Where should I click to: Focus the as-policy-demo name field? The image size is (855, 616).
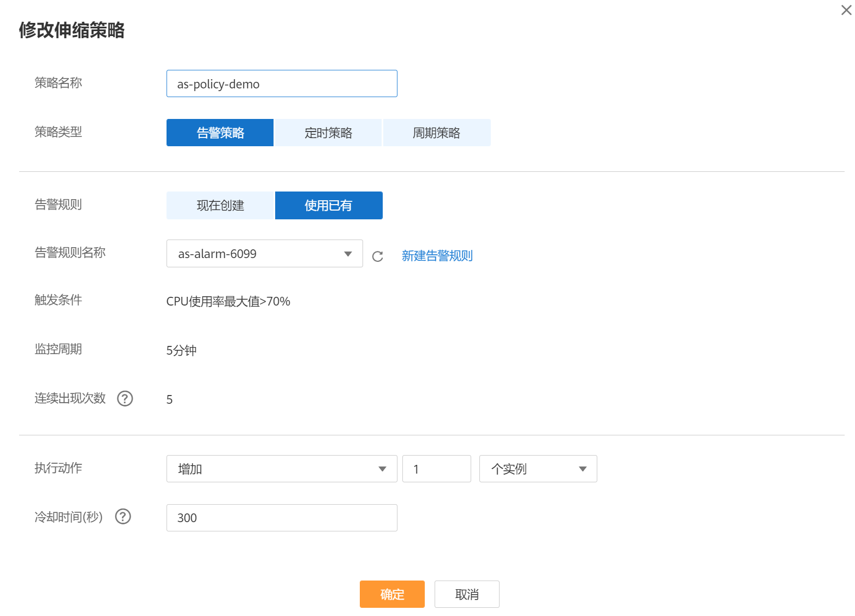[281, 84]
